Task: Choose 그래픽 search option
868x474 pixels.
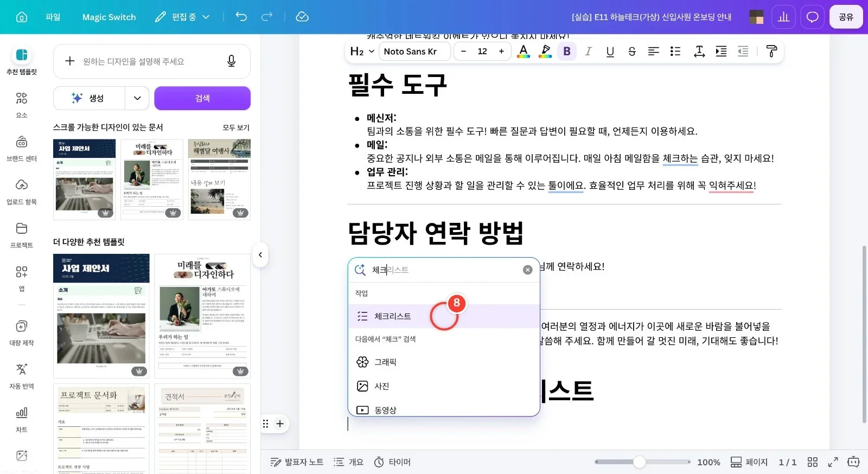Action: pyautogui.click(x=444, y=362)
